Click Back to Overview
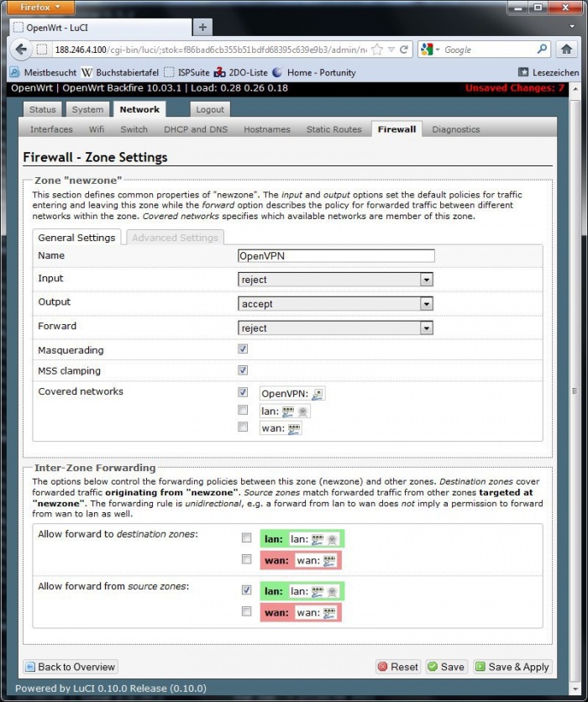The height and width of the screenshot is (702, 588). [70, 667]
